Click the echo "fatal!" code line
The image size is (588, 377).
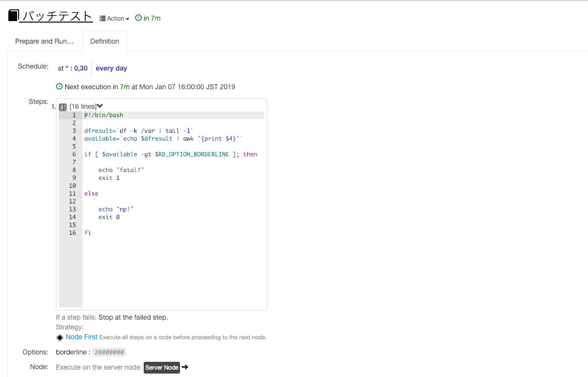(x=121, y=170)
